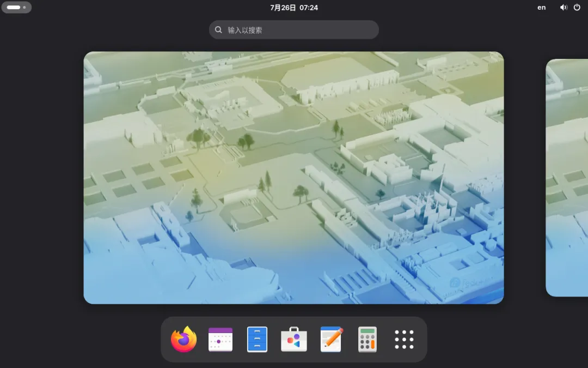The height and width of the screenshot is (368, 588).
Task: Click the volume speaker icon
Action: (563, 8)
